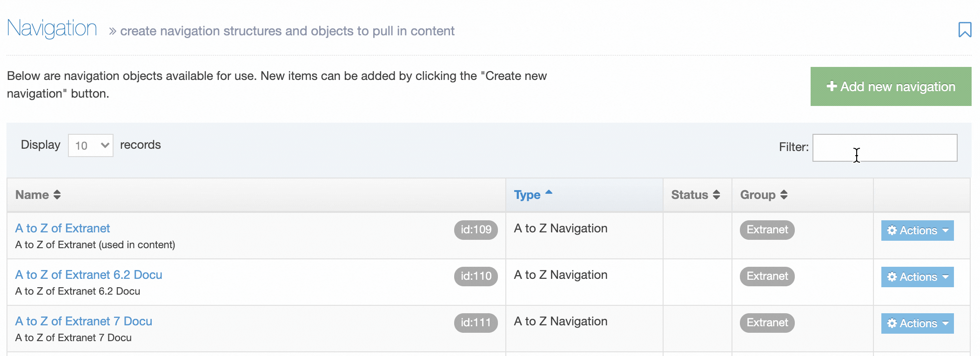
Task: Click inside the Filter input field
Action: click(x=884, y=147)
